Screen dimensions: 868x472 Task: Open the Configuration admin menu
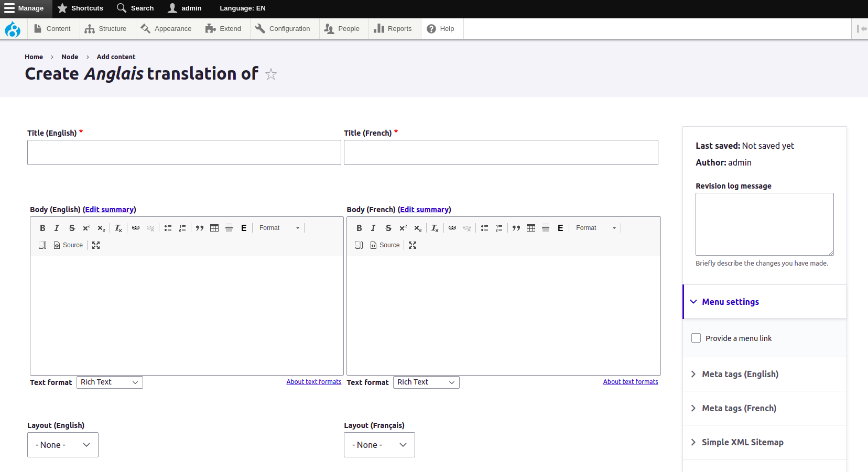click(x=283, y=29)
